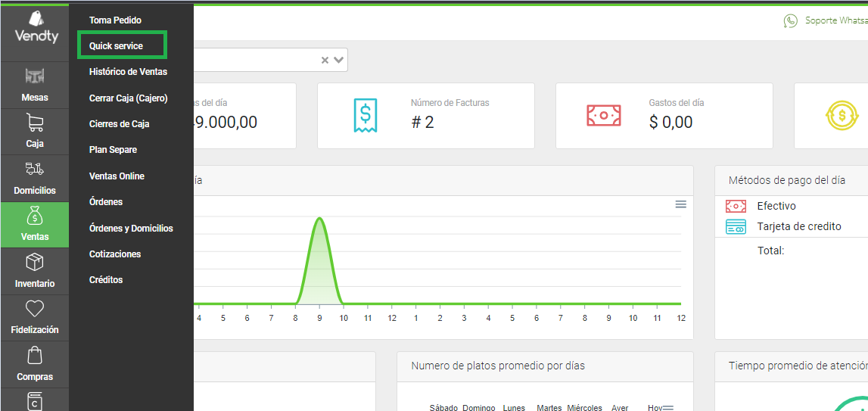
Task: Open Histórico de Ventas
Action: click(128, 71)
